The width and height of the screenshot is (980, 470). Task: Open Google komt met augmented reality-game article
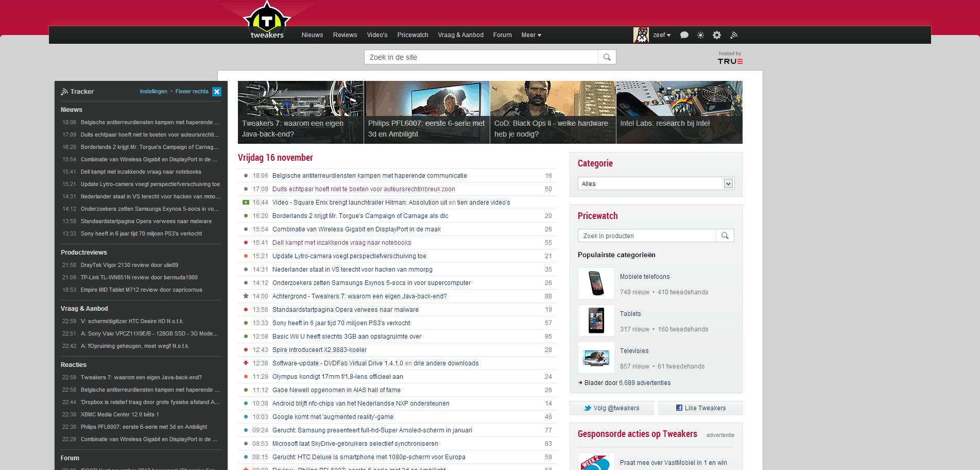(x=333, y=417)
